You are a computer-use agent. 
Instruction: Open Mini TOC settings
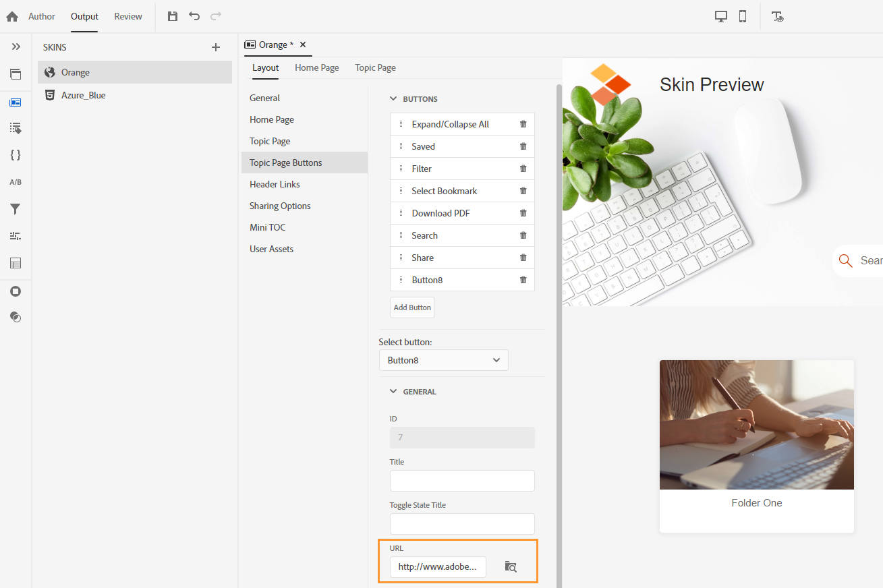click(x=304, y=227)
